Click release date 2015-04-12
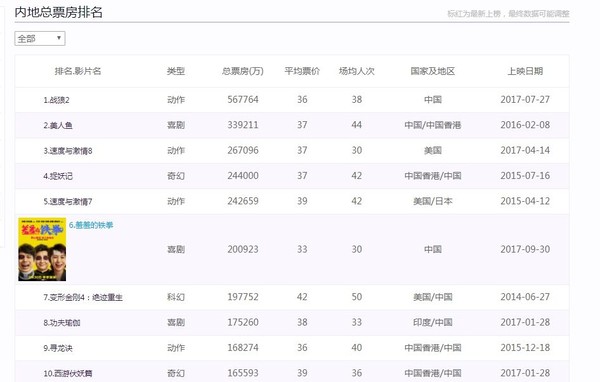 coord(525,201)
